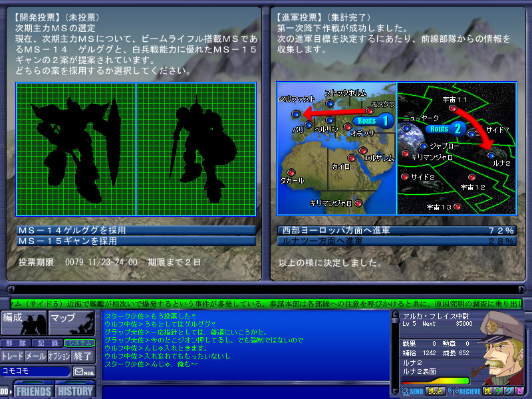Select the システム tab
Viewport: 532px width, 399px height.
(x=79, y=343)
